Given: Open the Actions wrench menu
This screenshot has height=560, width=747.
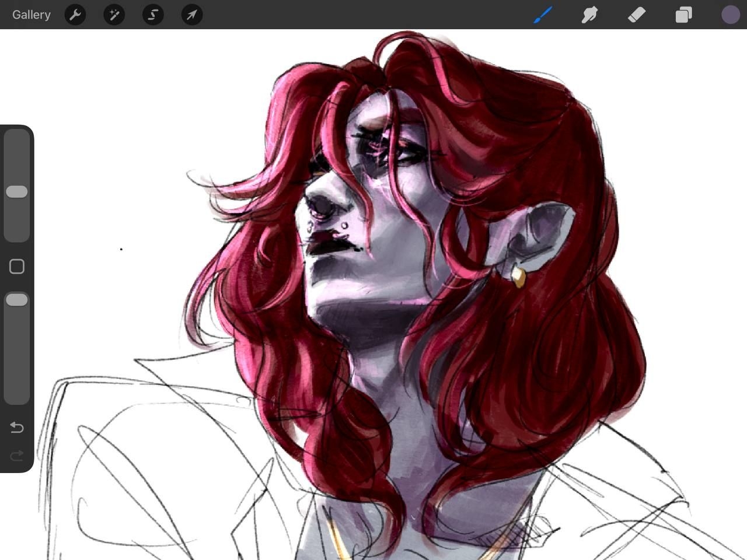Looking at the screenshot, I should click(75, 15).
